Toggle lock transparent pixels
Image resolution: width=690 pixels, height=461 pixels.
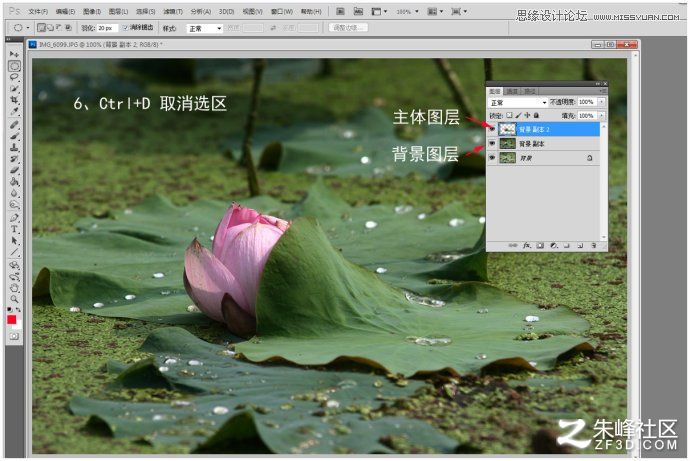point(509,115)
